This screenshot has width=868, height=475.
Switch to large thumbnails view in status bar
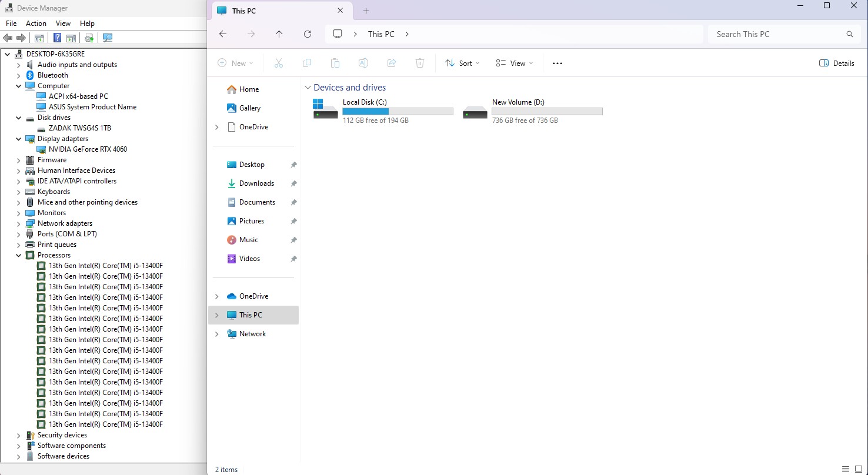coord(858,469)
